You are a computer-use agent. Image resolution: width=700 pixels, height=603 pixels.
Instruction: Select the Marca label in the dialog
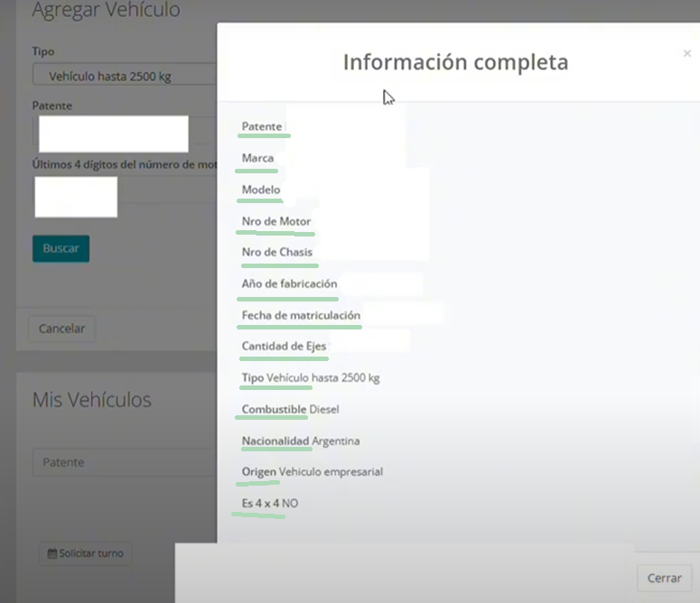[257, 158]
